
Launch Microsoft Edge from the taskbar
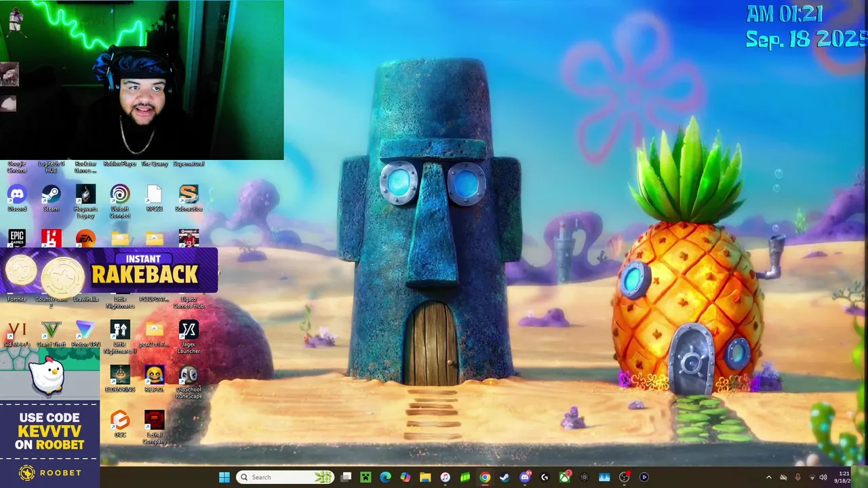[385, 477]
